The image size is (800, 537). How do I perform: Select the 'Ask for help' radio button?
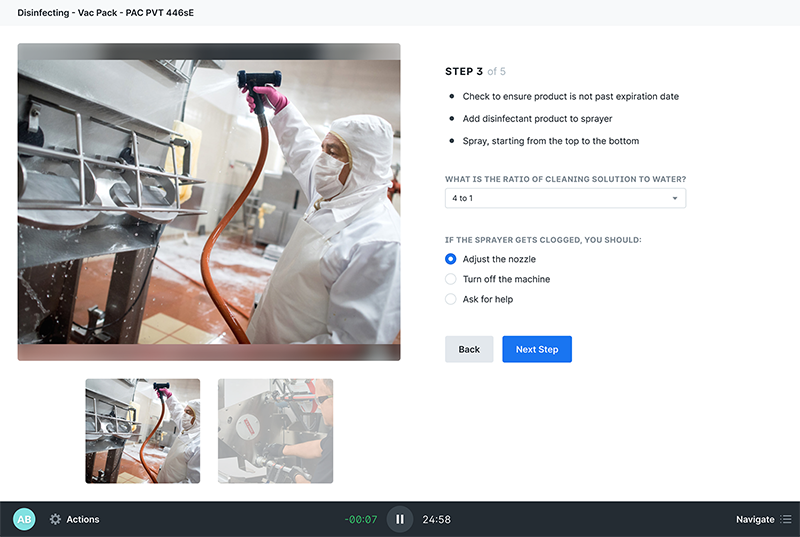(x=451, y=299)
